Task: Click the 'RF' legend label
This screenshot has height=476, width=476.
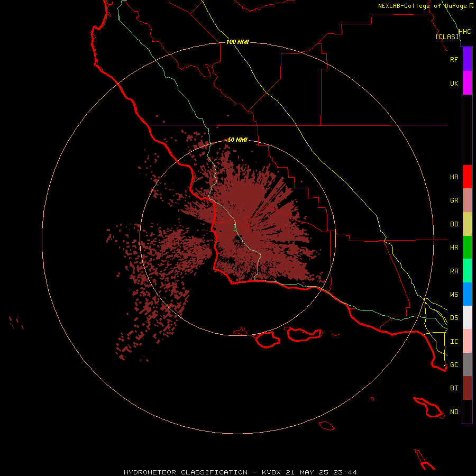Action: coord(454,60)
